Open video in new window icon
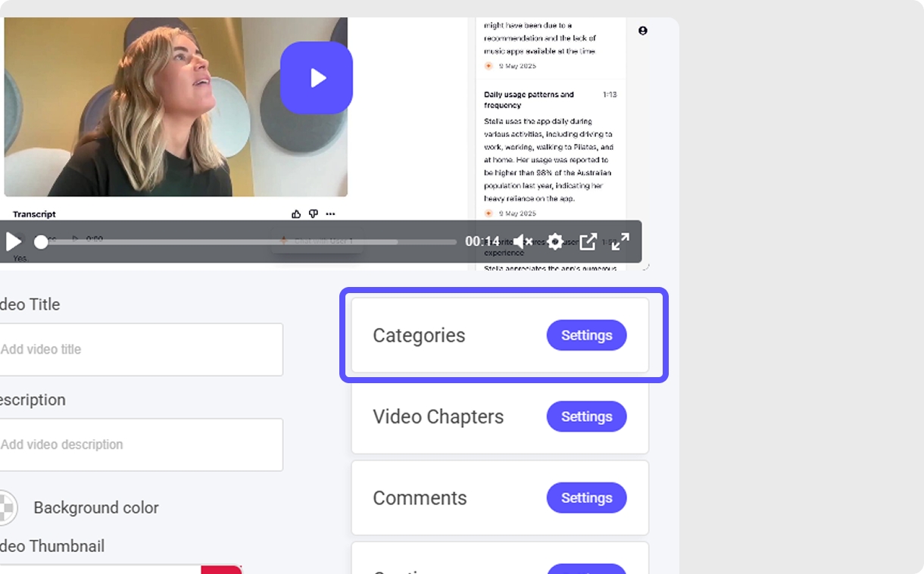 pos(588,242)
